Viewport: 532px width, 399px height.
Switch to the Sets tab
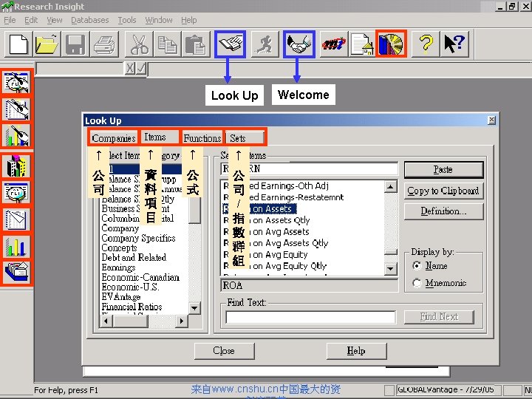[x=245, y=138]
